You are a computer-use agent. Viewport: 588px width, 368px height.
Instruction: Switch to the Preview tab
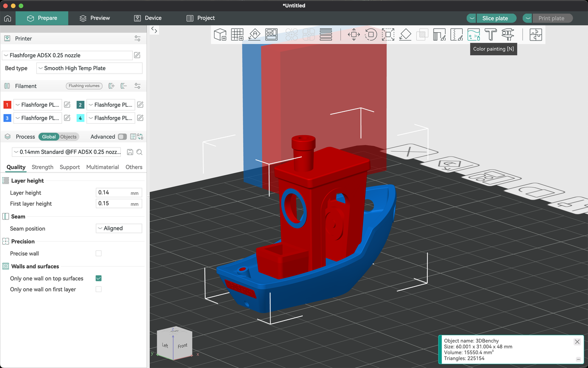[x=94, y=18]
